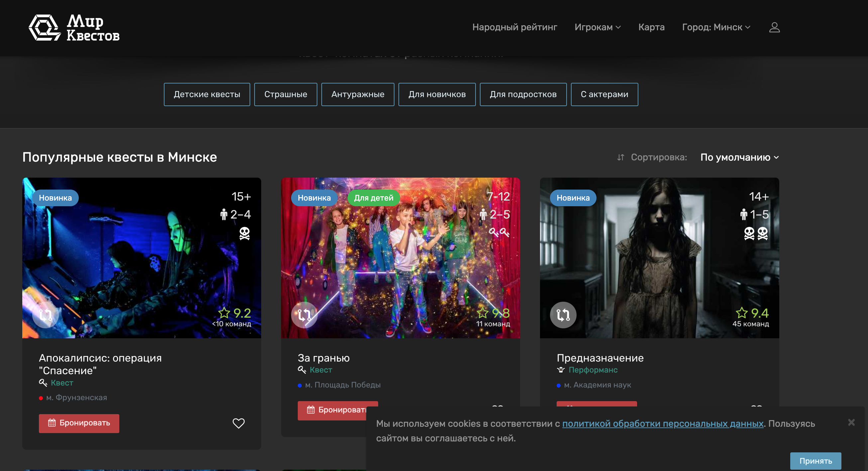This screenshot has height=471, width=868.
Task: Click the skull fear-level icon on Апокалипсис card
Action: (x=245, y=234)
